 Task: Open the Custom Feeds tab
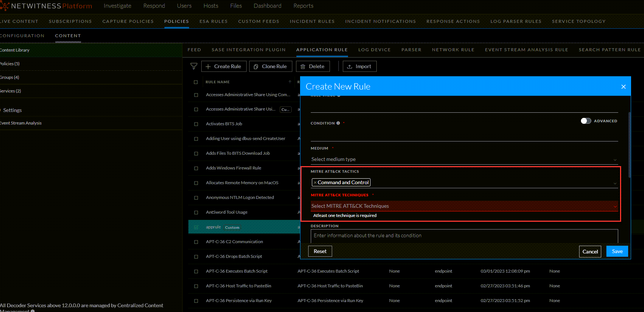tap(259, 21)
